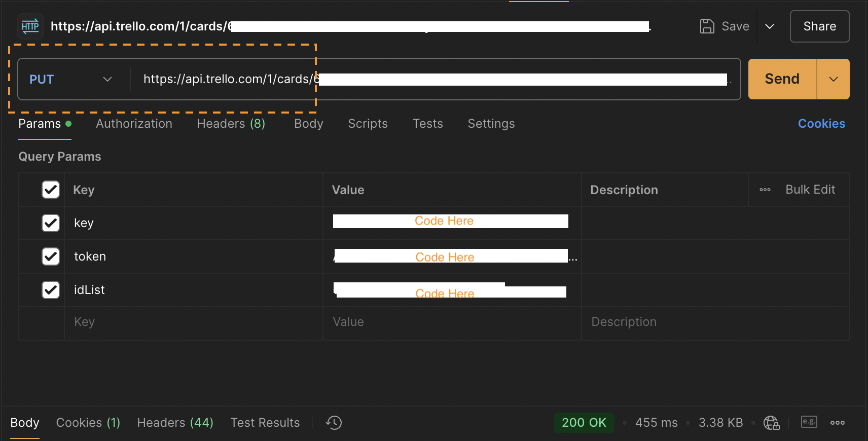
Task: Uncheck the token parameter checkbox
Action: 51,256
